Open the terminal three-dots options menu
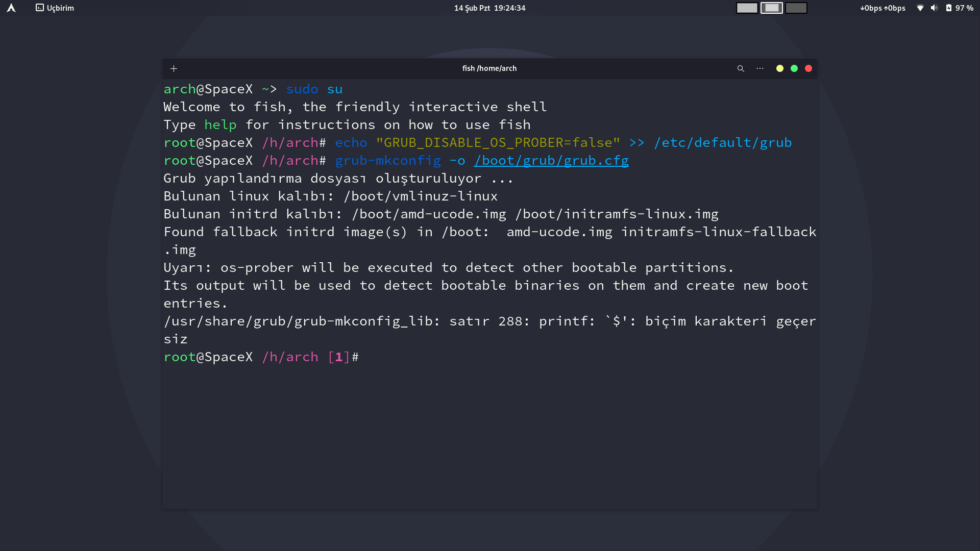Screen dimensions: 980x551 point(760,68)
